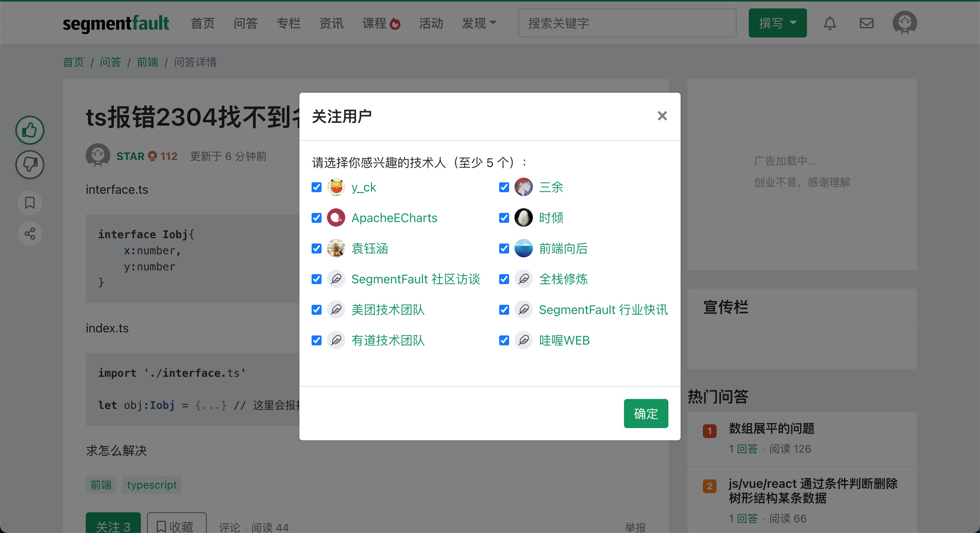980x533 pixels.
Task: Open the 撰写 dropdown button
Action: pyautogui.click(x=777, y=23)
